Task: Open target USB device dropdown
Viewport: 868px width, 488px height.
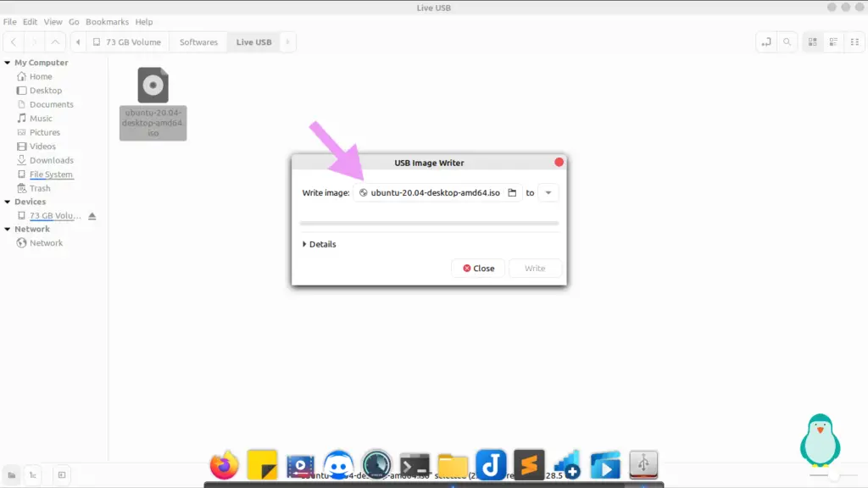Action: point(548,192)
